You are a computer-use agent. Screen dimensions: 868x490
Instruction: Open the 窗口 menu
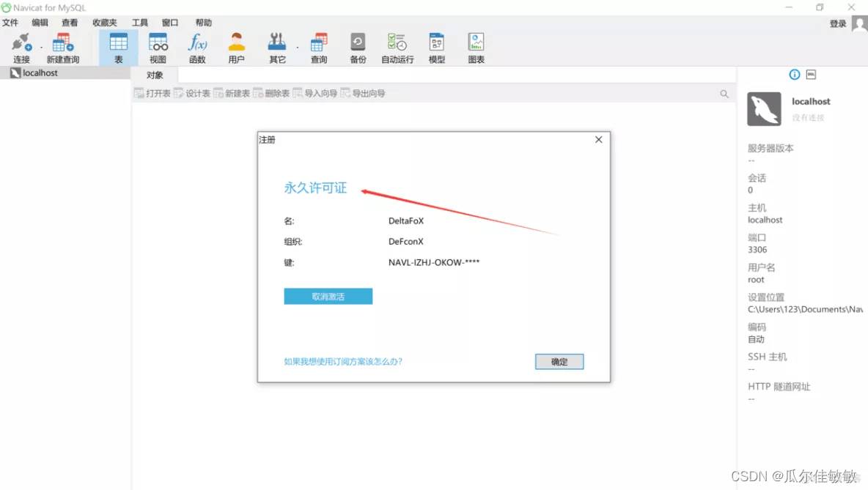click(x=170, y=23)
